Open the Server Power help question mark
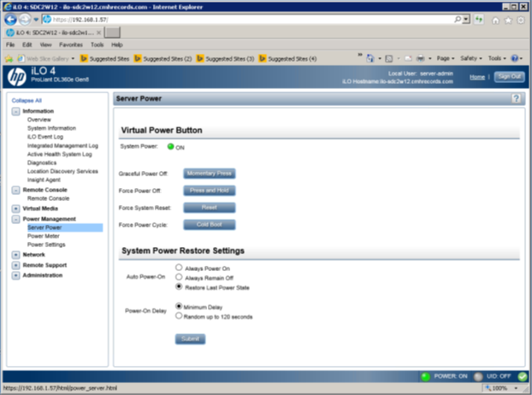 [x=516, y=98]
